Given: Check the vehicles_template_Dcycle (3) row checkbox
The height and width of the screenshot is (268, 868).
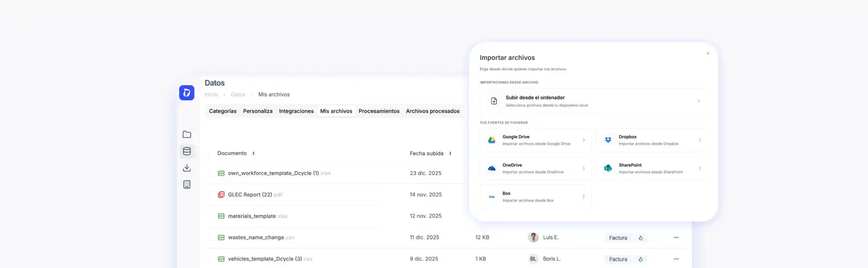Looking at the screenshot, I should click(x=211, y=259).
